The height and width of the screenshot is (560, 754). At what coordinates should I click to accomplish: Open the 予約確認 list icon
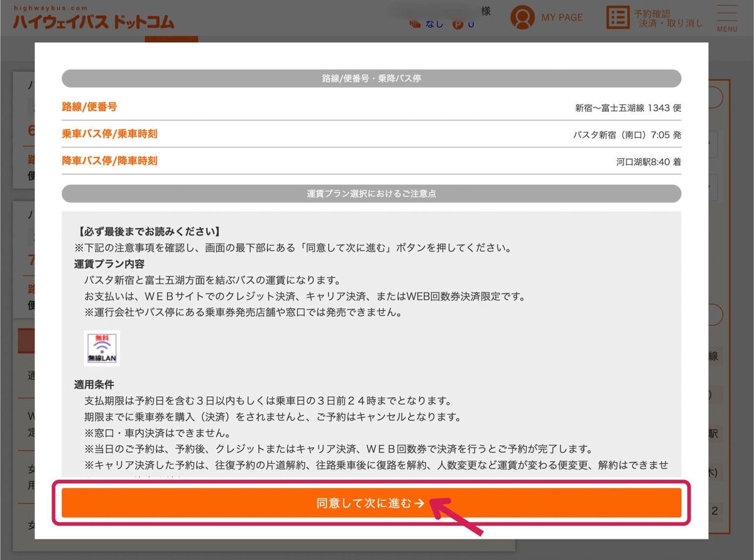coord(618,18)
